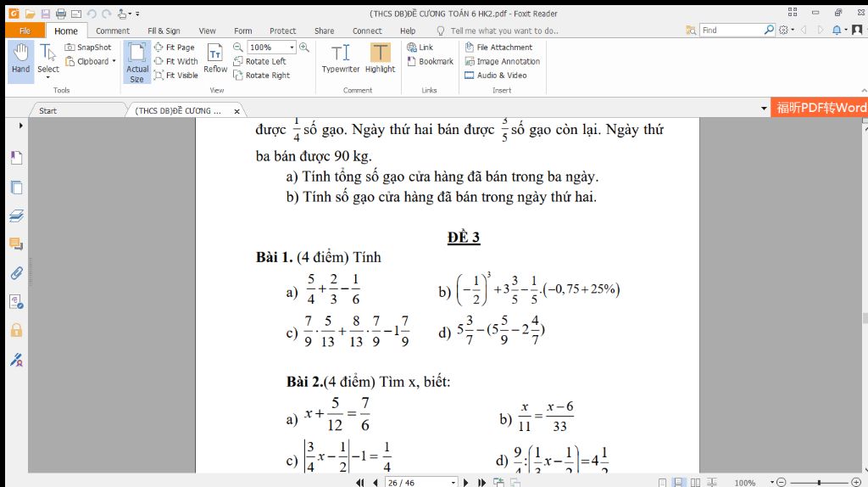Screen dimensions: 868x487
Task: Open the document tab list dropdown arrow
Action: point(764,108)
